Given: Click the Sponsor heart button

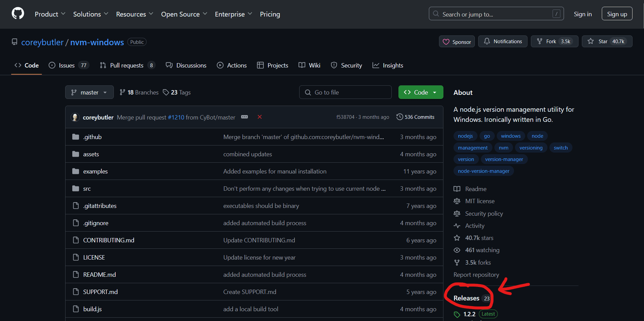Looking at the screenshot, I should coord(457,42).
